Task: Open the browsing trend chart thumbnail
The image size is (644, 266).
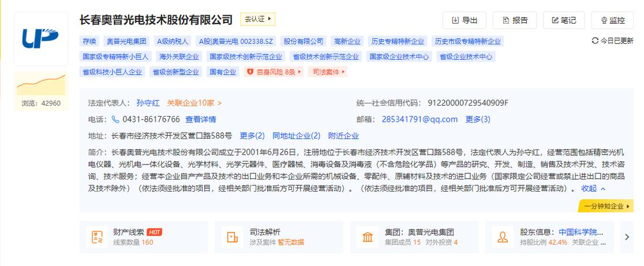Action: (40, 84)
